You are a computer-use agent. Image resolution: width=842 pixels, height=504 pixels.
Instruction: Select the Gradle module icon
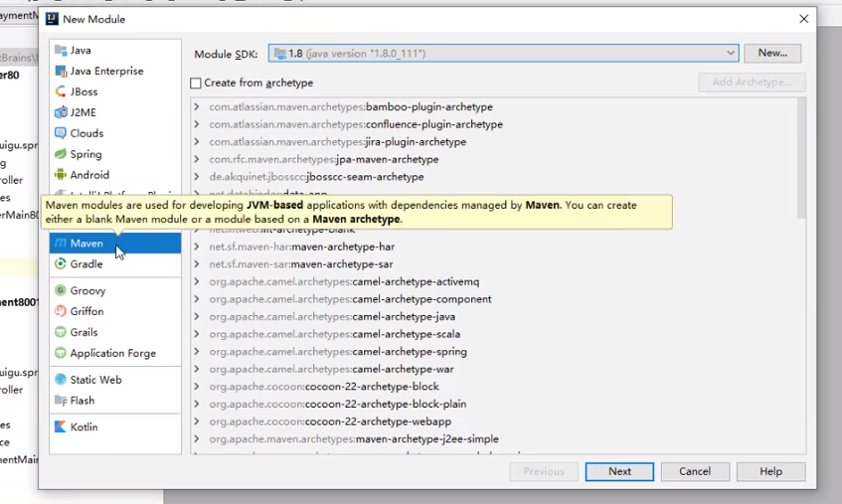[60, 264]
